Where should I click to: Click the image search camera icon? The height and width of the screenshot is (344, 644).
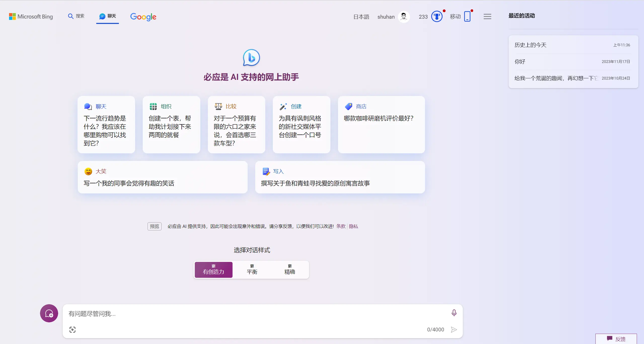(x=72, y=330)
